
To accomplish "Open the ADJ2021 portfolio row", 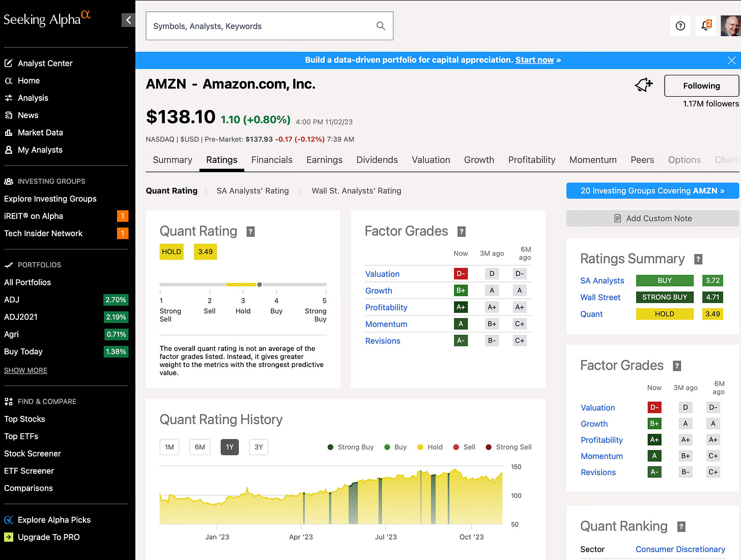I will click(66, 317).
